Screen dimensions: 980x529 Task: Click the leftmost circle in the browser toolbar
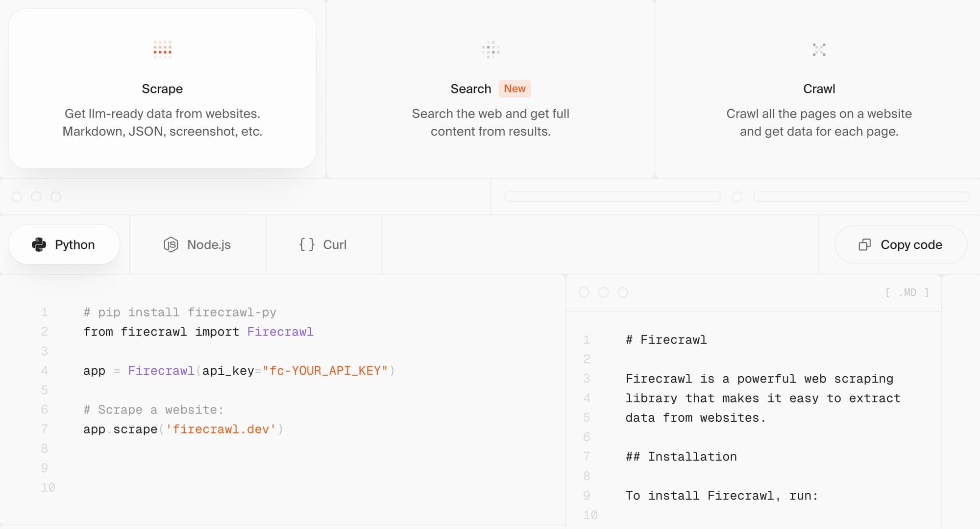[x=18, y=196]
